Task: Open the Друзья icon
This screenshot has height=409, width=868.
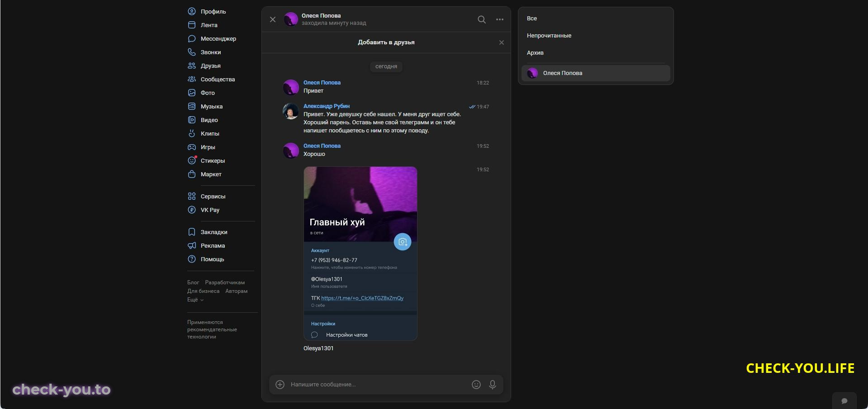Action: (x=192, y=66)
